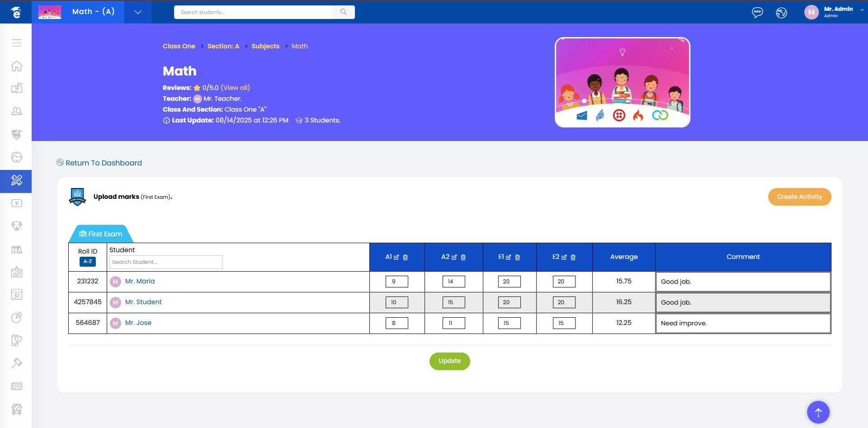The height and width of the screenshot is (428, 868).
Task: Click the Math subject banner image
Action: click(623, 82)
